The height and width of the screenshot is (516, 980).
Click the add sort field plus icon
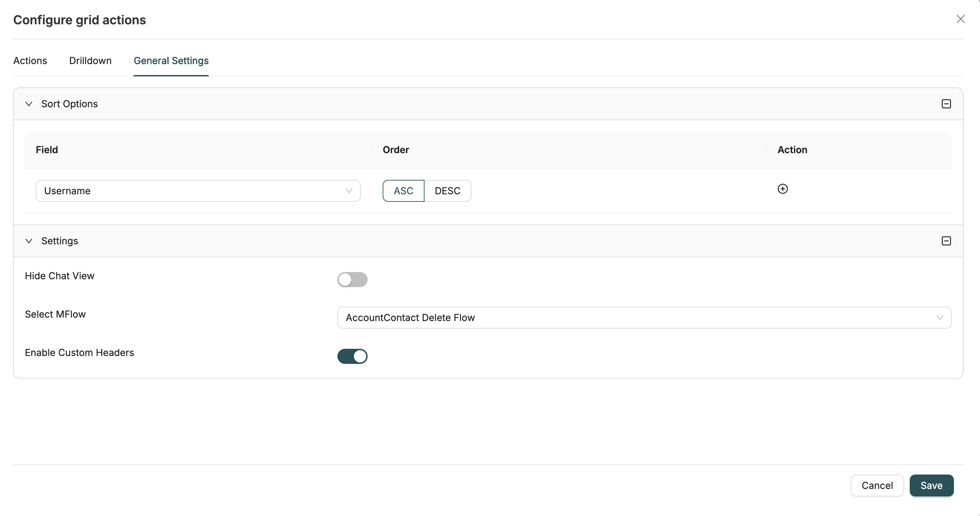pos(783,188)
